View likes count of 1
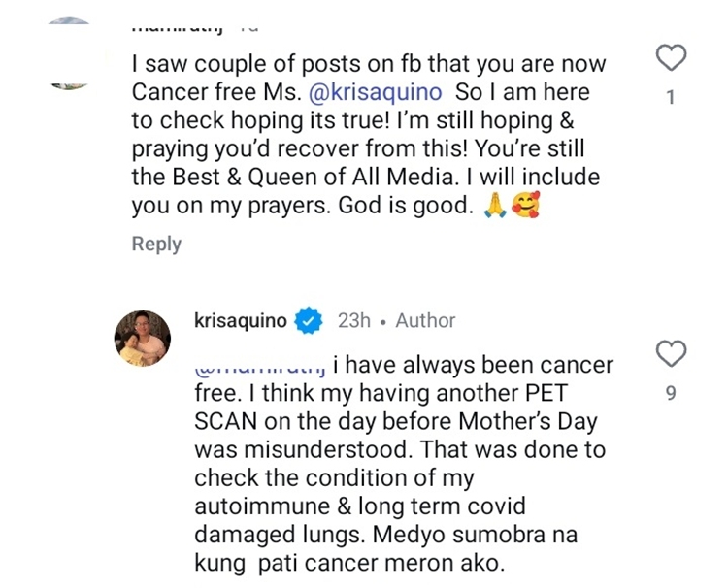 pyautogui.click(x=671, y=97)
